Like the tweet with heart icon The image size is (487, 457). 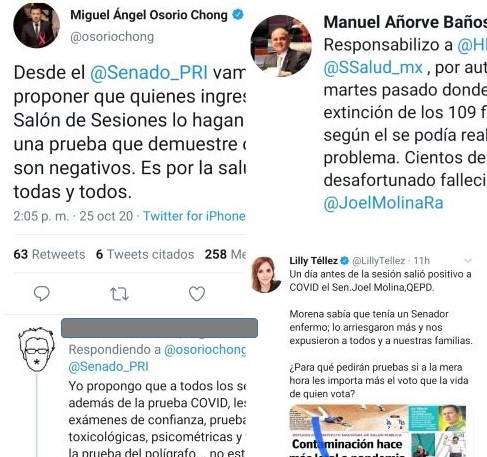pyautogui.click(x=197, y=294)
